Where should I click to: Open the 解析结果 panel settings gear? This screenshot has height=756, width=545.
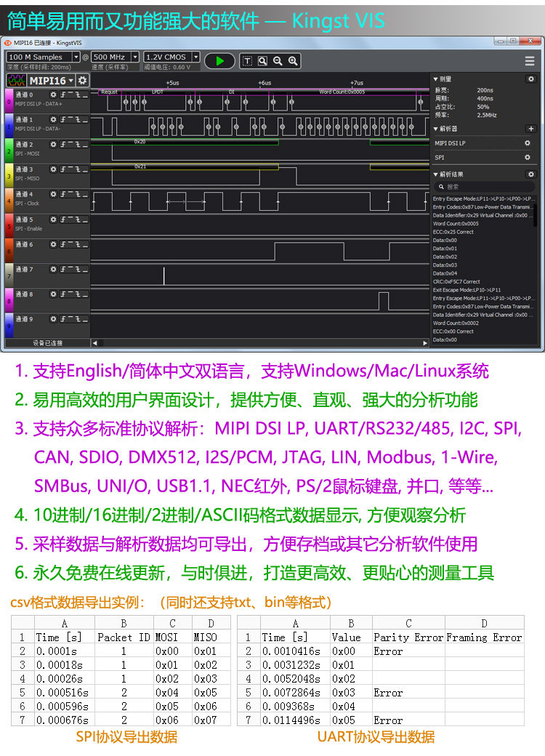[530, 174]
